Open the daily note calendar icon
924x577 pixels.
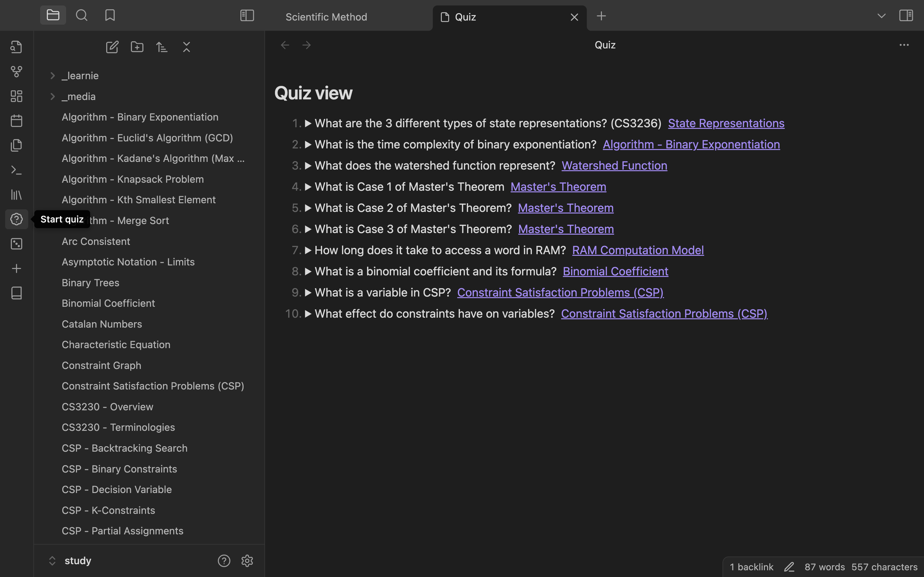pyautogui.click(x=16, y=121)
